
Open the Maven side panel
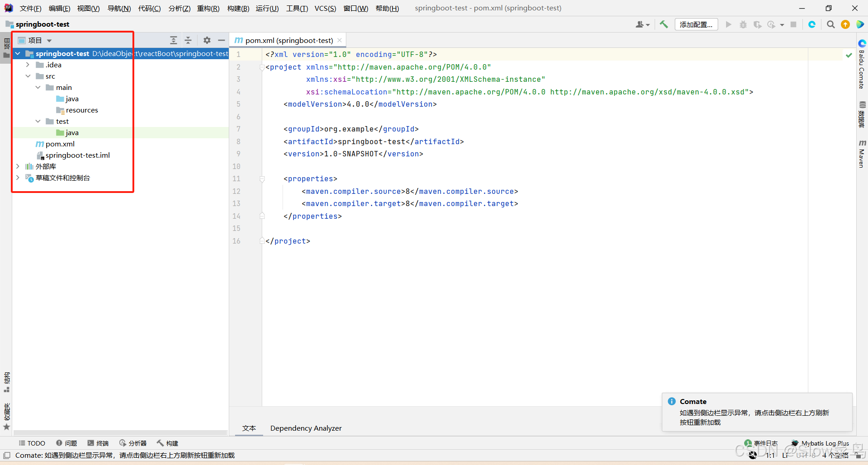862,154
